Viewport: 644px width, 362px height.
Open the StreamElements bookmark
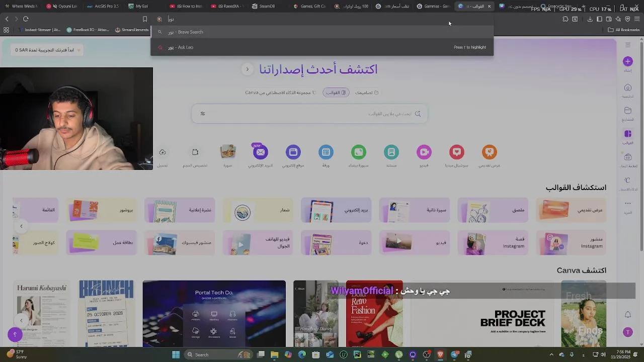pos(132,30)
